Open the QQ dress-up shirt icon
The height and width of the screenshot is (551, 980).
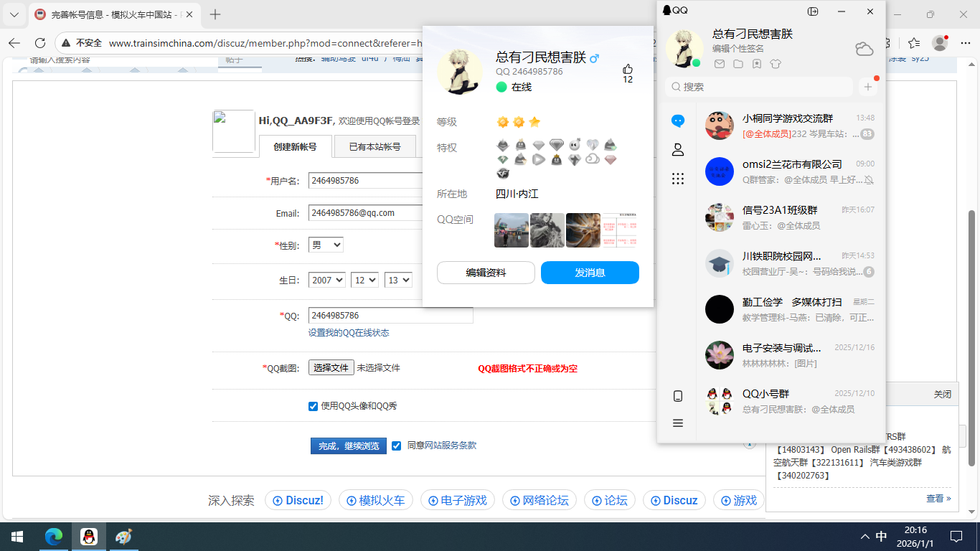(x=775, y=64)
